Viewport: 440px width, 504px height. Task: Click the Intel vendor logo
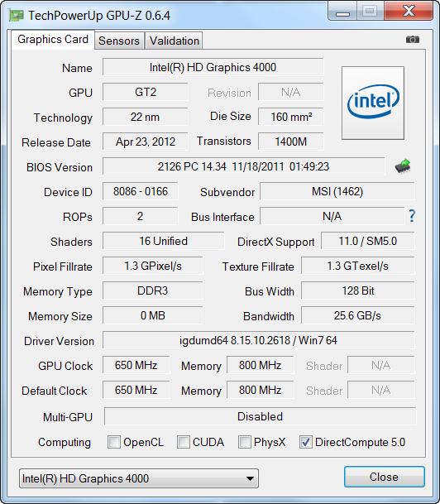(373, 103)
